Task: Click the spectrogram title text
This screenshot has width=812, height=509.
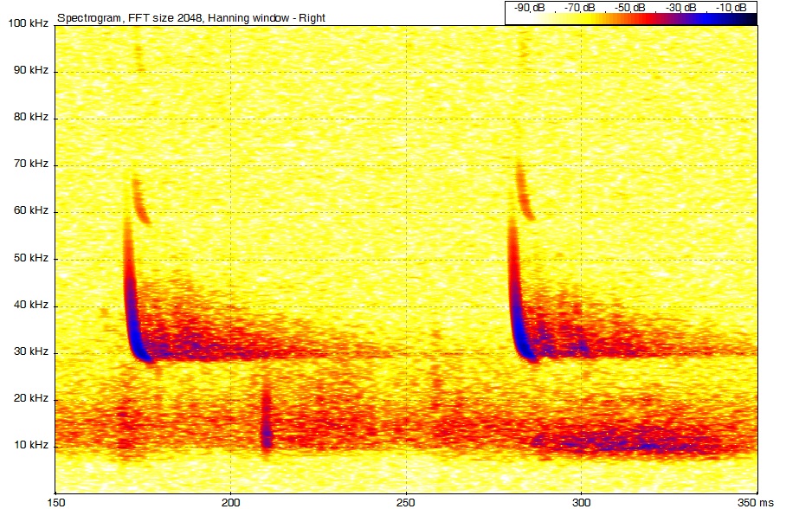Action: (191, 17)
